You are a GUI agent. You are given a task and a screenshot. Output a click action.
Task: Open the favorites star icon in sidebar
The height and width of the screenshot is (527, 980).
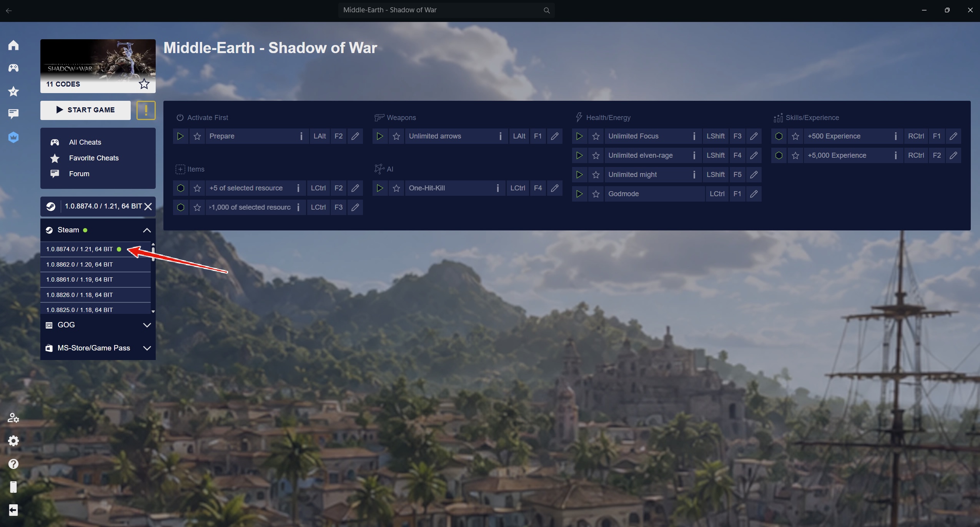pyautogui.click(x=13, y=91)
